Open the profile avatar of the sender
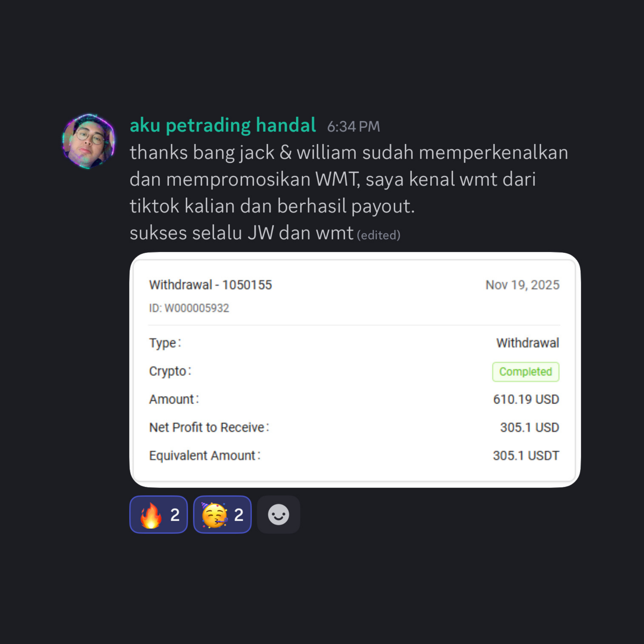The width and height of the screenshot is (644, 644). point(89,141)
